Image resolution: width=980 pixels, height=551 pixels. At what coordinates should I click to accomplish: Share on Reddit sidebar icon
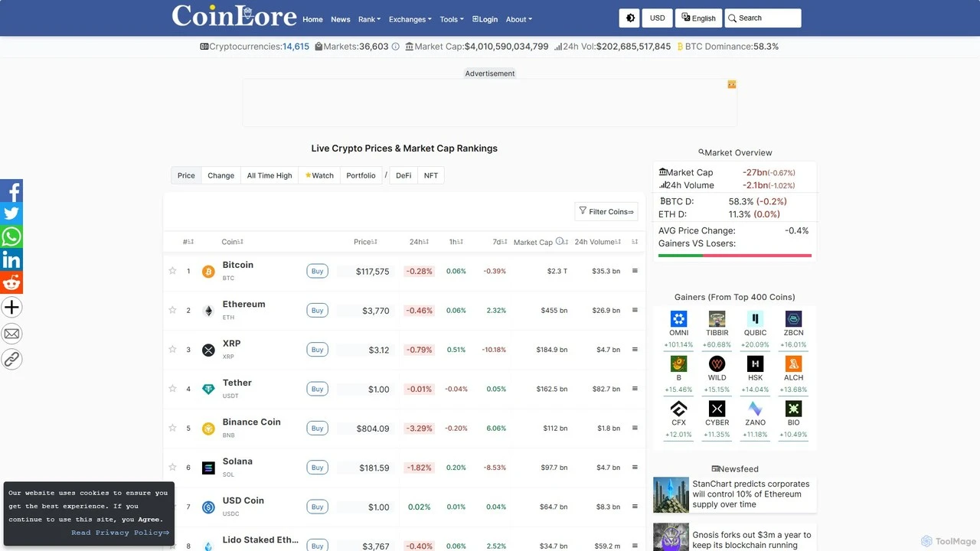coord(11,282)
